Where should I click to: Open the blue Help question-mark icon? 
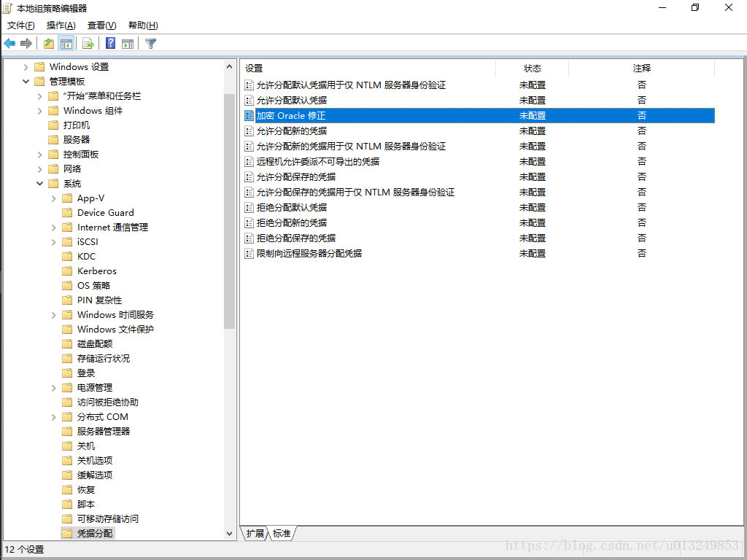coord(111,43)
